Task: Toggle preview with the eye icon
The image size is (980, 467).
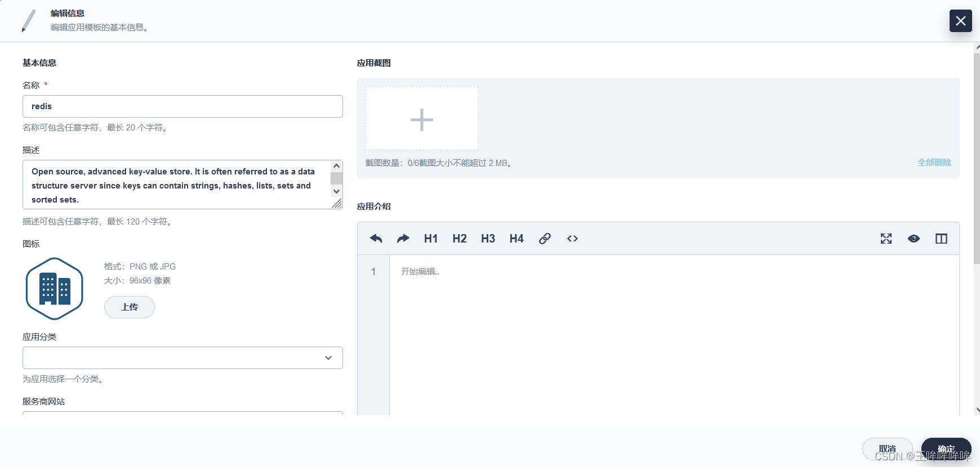Action: click(914, 239)
